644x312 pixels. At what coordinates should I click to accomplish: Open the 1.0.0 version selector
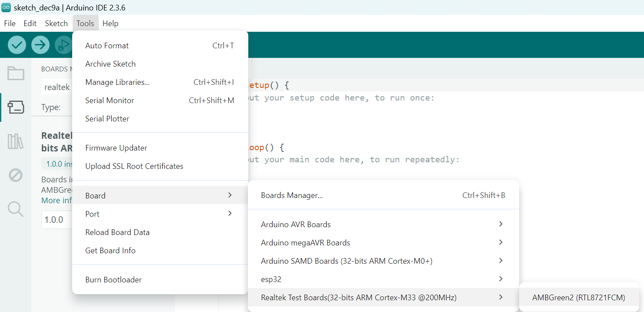coord(57,220)
